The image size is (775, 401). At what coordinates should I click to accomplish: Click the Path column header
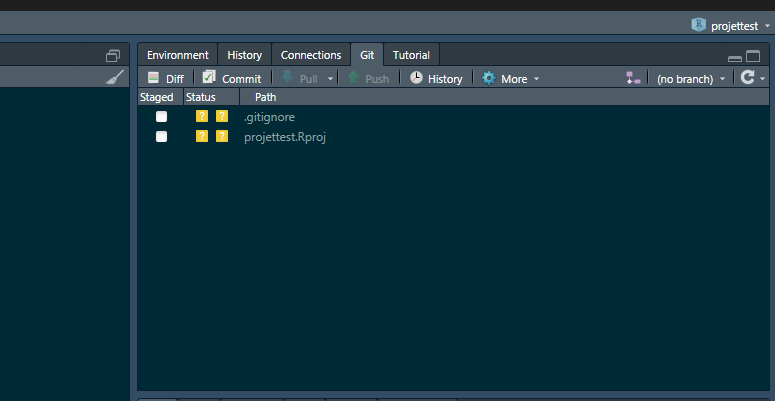pos(266,97)
